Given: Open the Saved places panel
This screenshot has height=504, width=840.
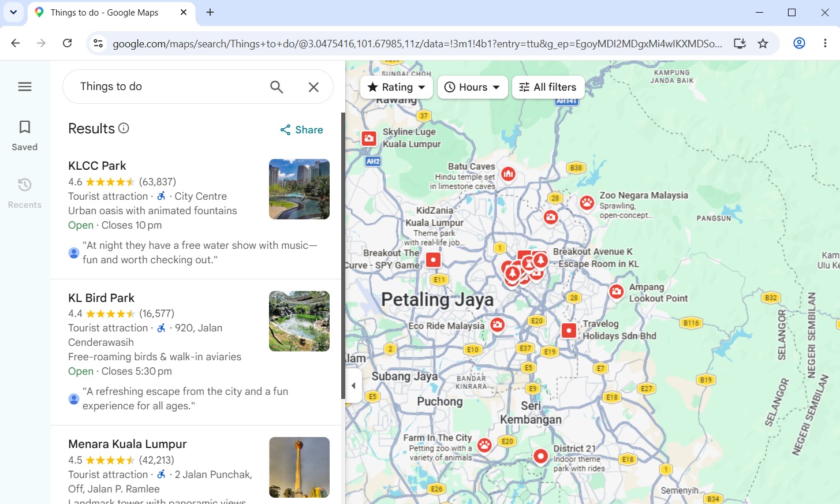Looking at the screenshot, I should point(25,136).
